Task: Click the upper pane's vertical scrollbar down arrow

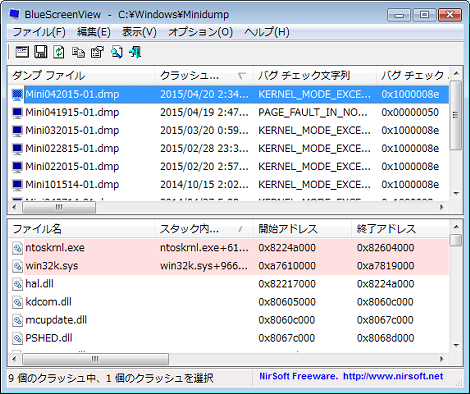Action: pos(456,194)
